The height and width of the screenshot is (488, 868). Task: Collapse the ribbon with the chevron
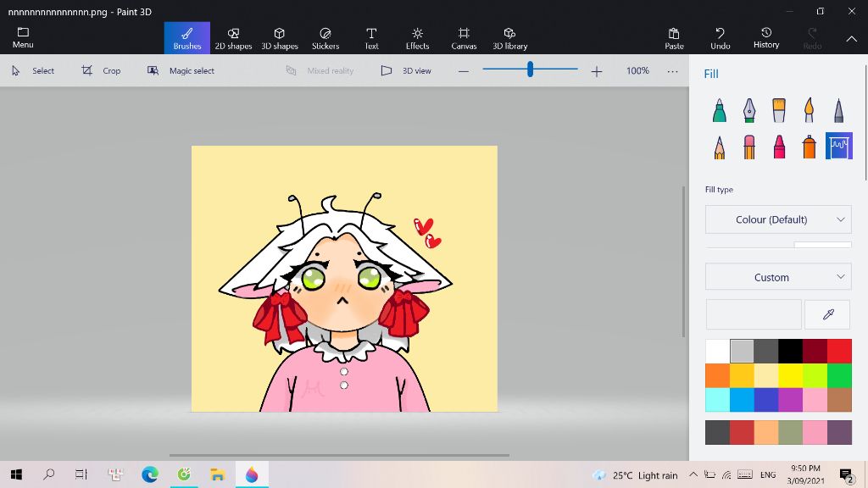(851, 39)
